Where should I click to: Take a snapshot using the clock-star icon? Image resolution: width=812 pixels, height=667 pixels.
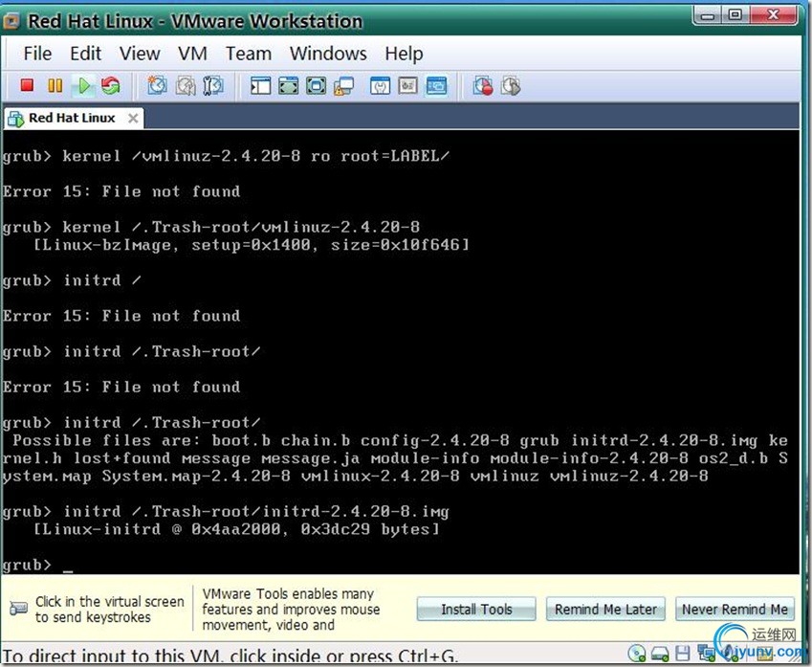(x=158, y=85)
